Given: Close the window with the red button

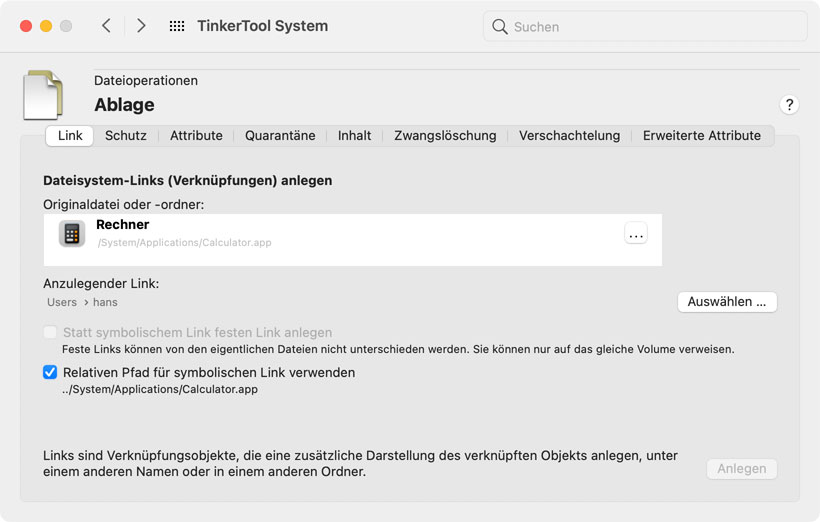Looking at the screenshot, I should pos(26,26).
